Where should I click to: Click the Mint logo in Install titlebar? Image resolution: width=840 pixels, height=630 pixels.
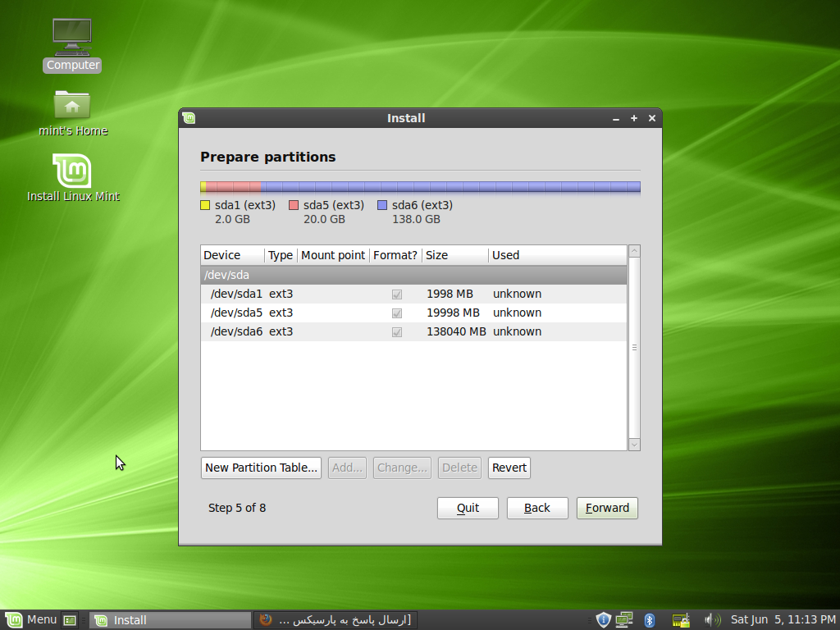click(x=189, y=118)
